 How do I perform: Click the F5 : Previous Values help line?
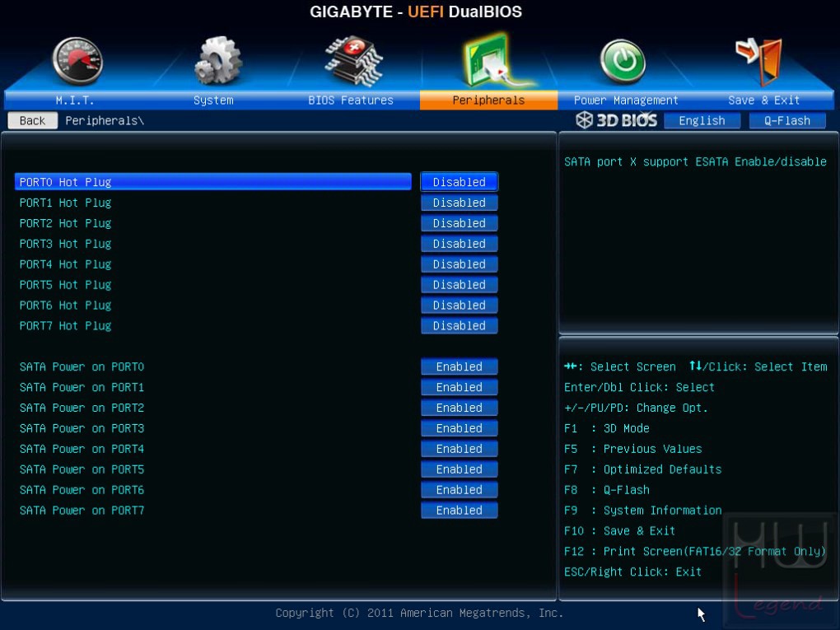(633, 449)
